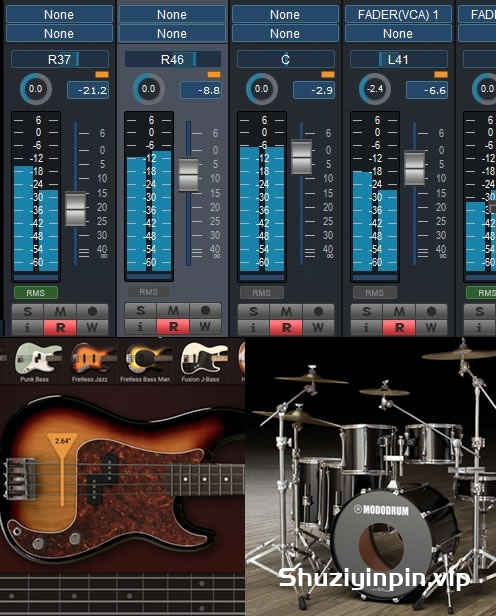496x616 pixels.
Task: Arm record on the C panned channel
Action: pyautogui.click(x=318, y=312)
